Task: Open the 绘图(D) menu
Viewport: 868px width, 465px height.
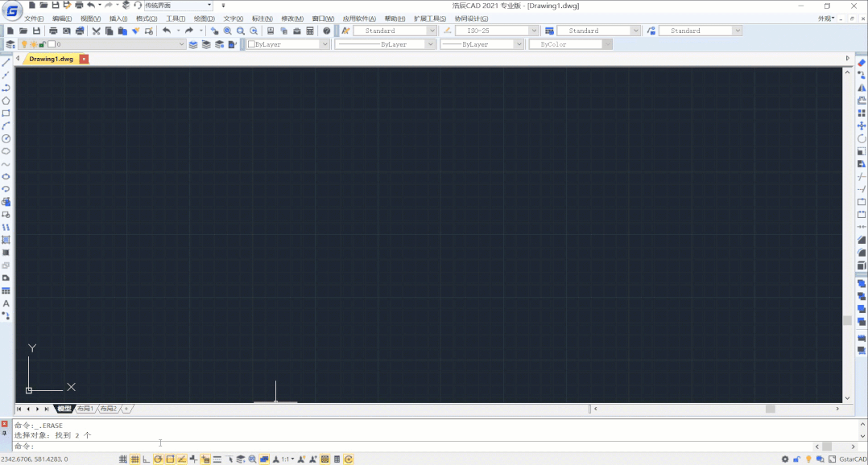Action: (x=205, y=19)
